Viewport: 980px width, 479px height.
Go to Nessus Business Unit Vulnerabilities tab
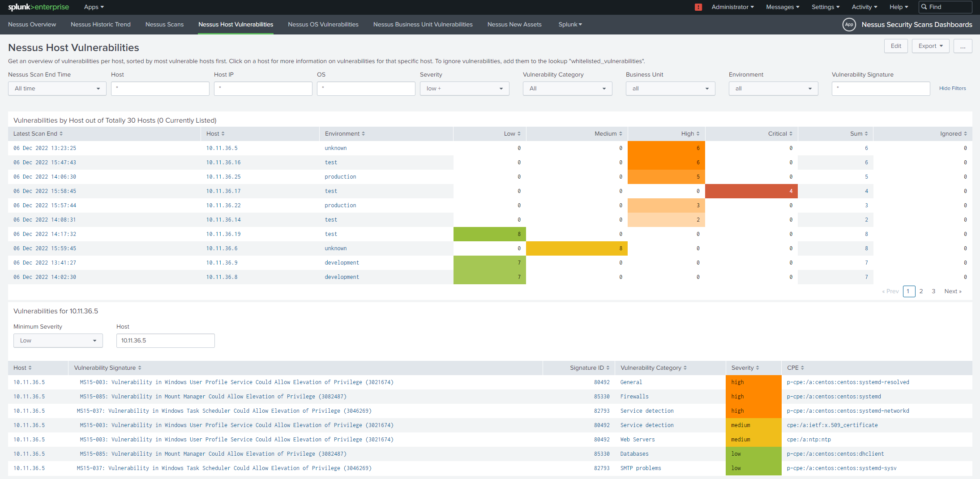[x=423, y=25]
